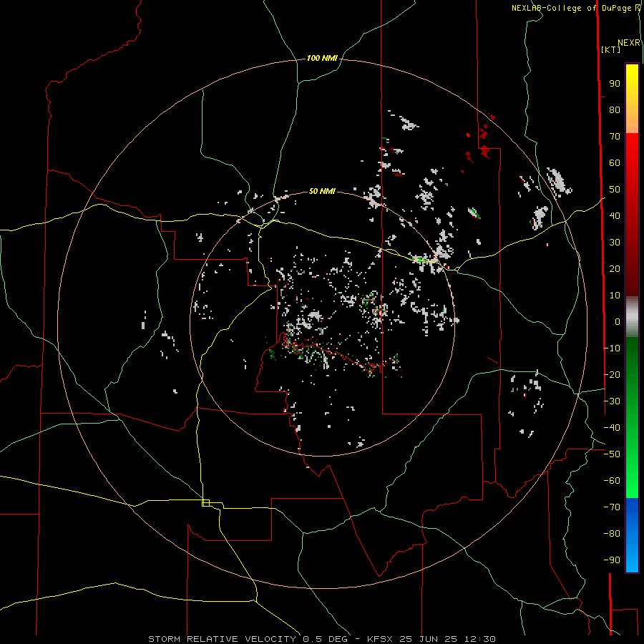Viewport: 644px width, 644px height.
Task: Pick the yellow-orange top segment of velocity scale
Action: click(x=632, y=99)
